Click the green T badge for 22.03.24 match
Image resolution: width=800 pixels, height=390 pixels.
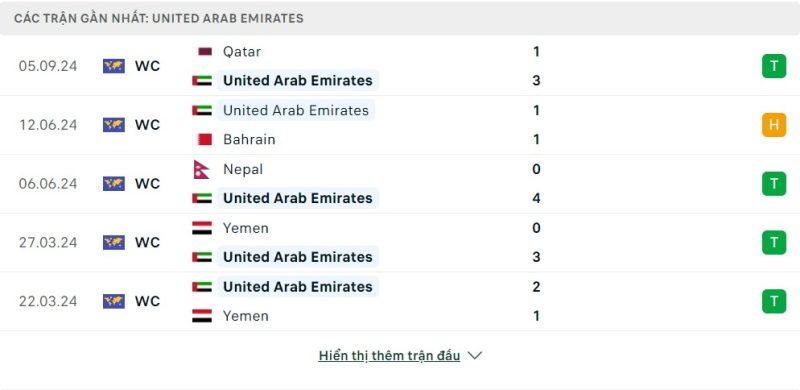(x=774, y=301)
